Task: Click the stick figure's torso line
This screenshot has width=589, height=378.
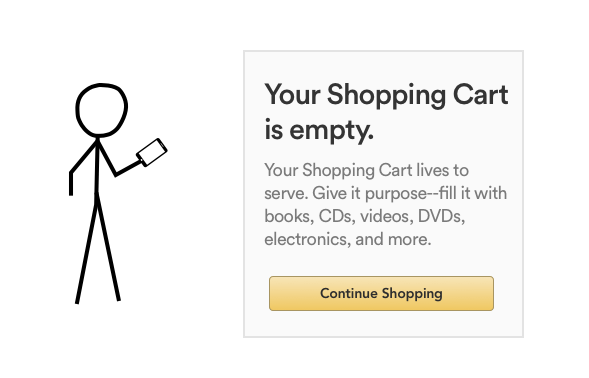Action: tap(97, 167)
